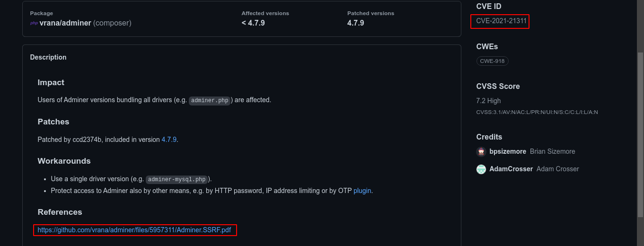Select the CVE-2021-21311 identifier text
Screen dimensions: 644x246
click(x=501, y=21)
